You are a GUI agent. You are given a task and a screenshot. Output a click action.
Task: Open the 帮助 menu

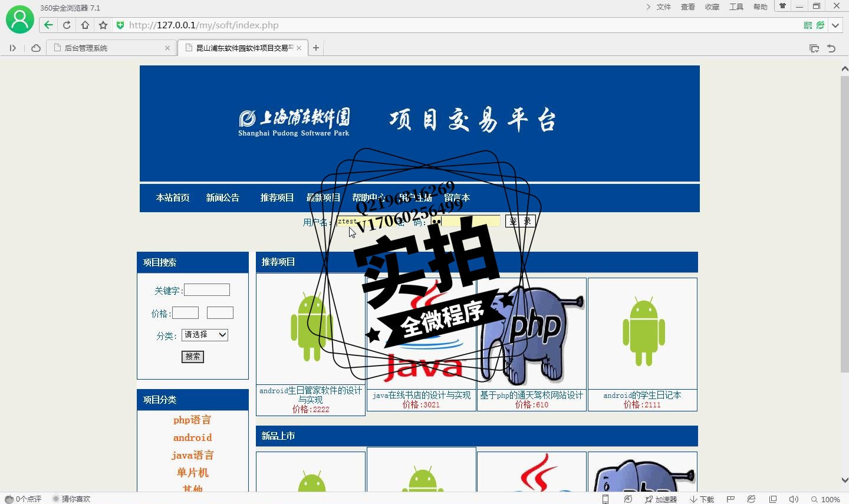click(x=761, y=7)
